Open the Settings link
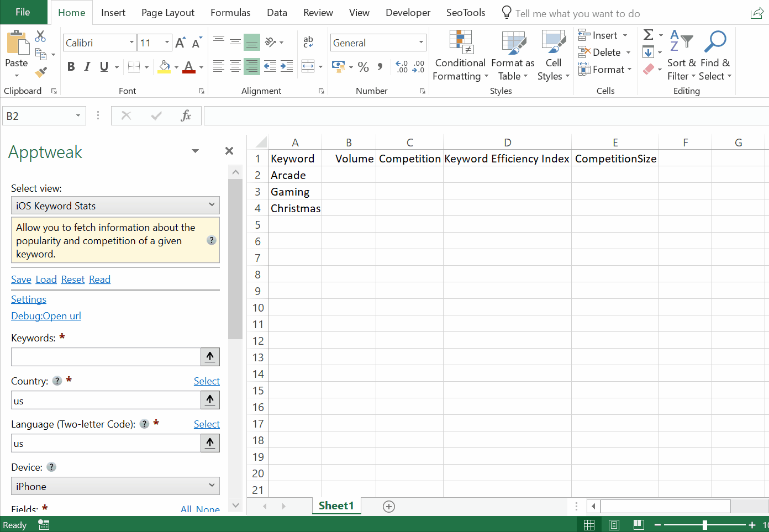Viewport: 769px width, 532px height. (29, 299)
